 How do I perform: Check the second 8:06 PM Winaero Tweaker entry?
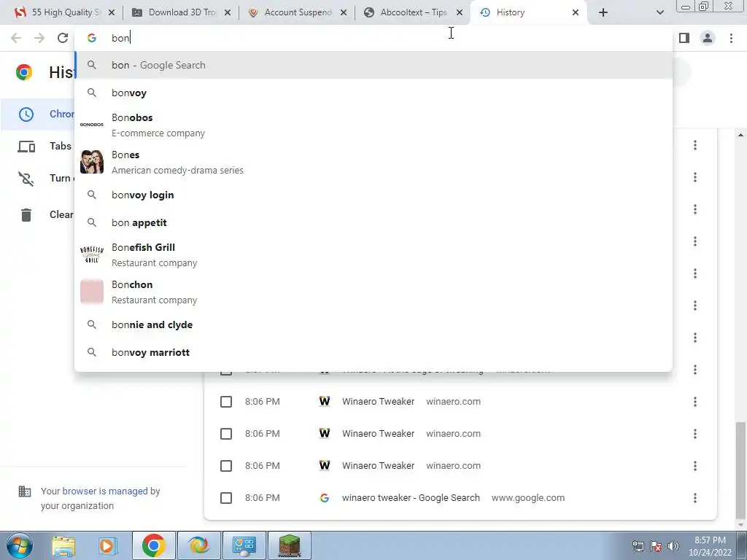[x=226, y=434]
